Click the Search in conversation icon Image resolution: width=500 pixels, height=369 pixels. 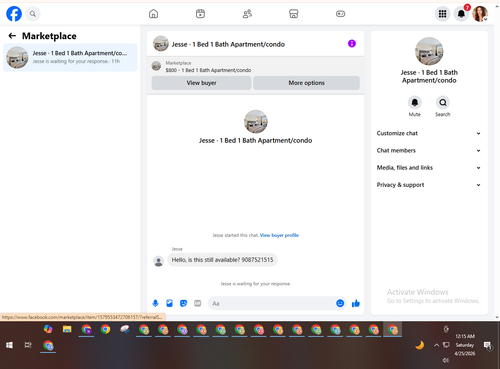(443, 102)
